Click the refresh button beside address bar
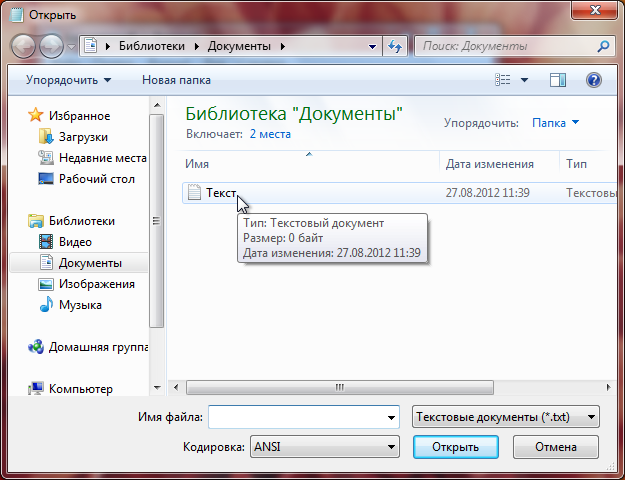This screenshot has height=480, width=625. (x=395, y=47)
